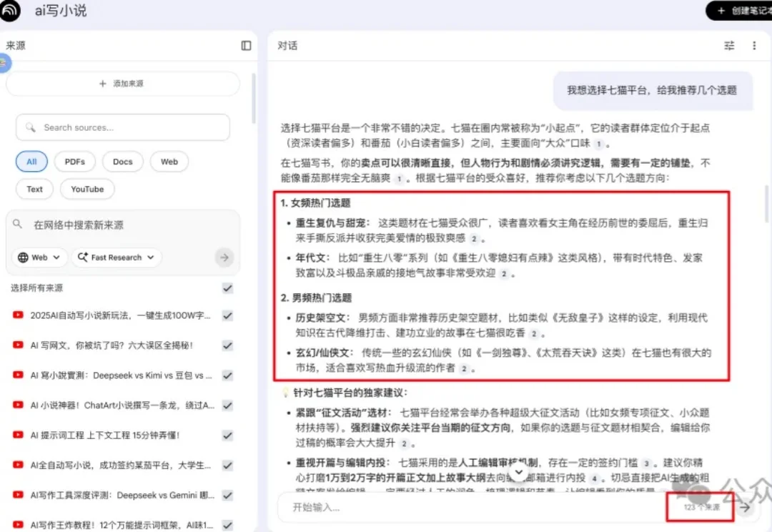This screenshot has width=772, height=532.
Task: Uncheck the 选择所有来源 checkbox
Action: click(x=227, y=288)
